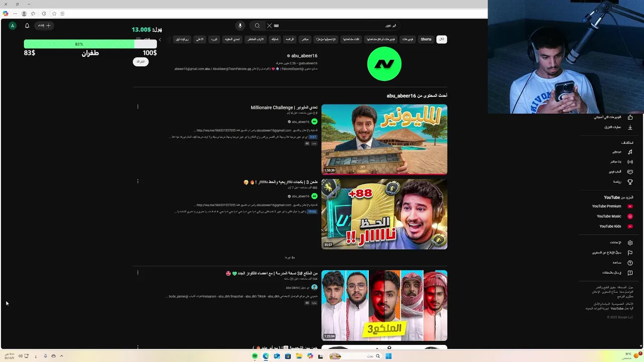Click the Subscribe 'اشتراك' button
This screenshot has width=644, height=362.
click(141, 61)
